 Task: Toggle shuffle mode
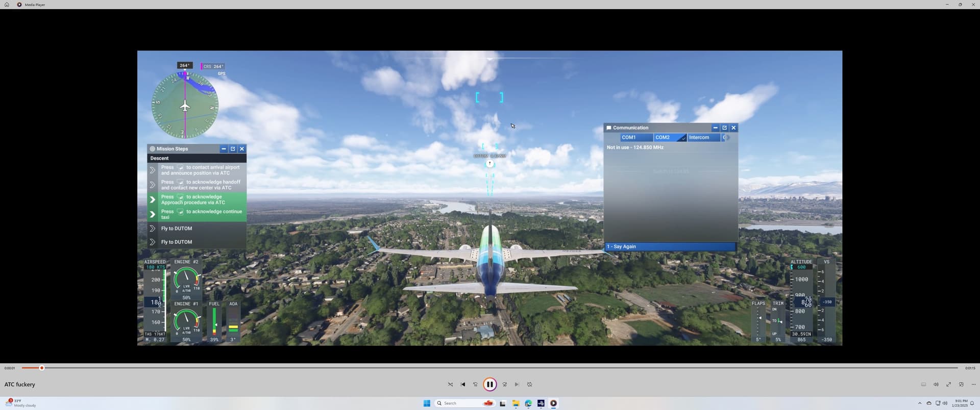pyautogui.click(x=450, y=385)
